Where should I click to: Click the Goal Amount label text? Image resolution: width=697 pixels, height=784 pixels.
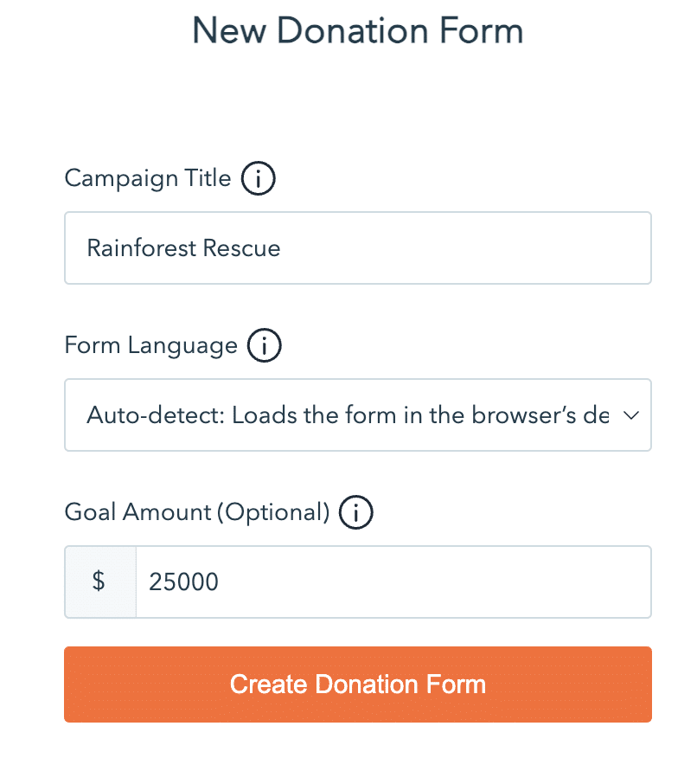point(137,513)
